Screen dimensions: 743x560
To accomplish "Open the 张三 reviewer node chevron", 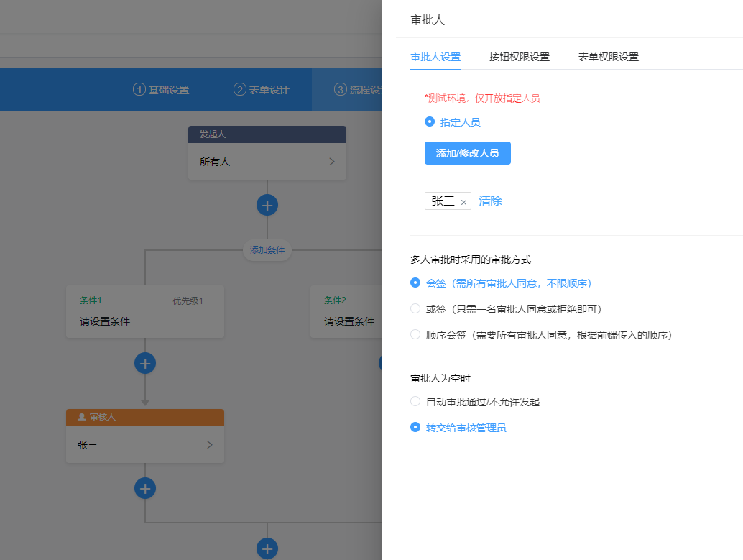I will (x=209, y=445).
